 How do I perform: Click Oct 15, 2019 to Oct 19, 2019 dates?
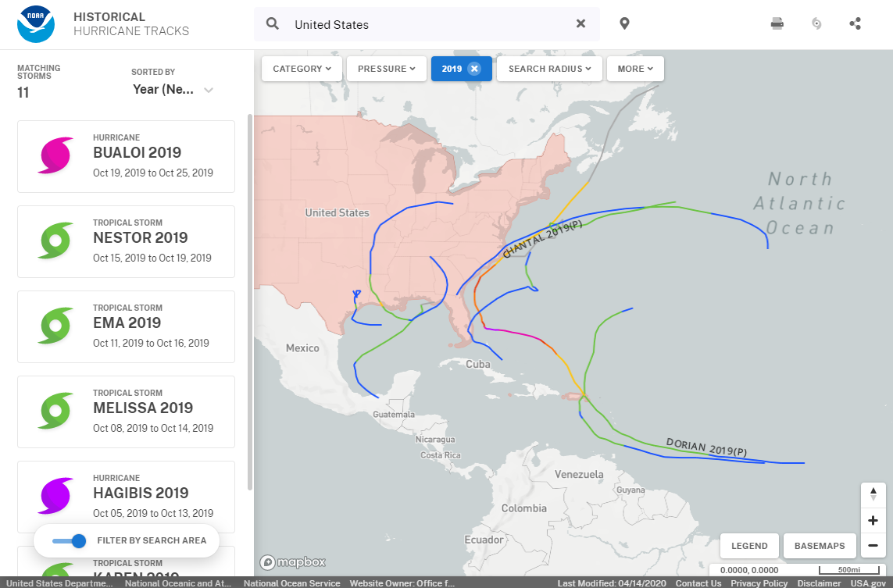click(x=152, y=258)
